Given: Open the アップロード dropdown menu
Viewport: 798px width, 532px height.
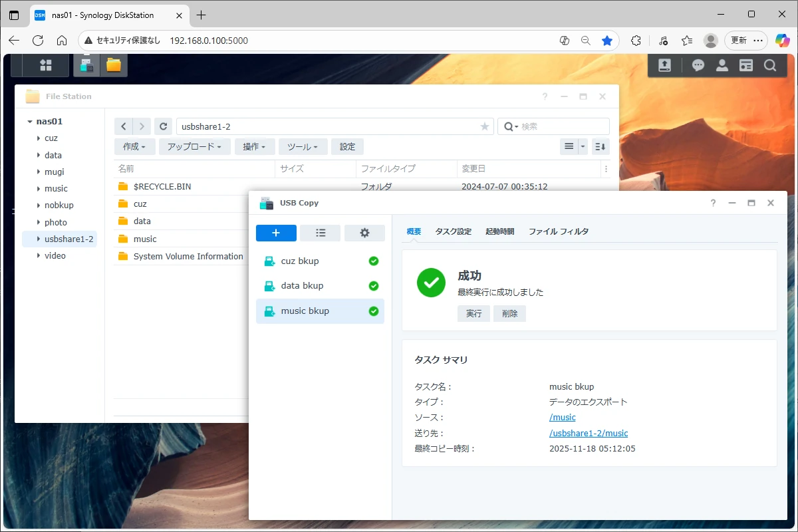Looking at the screenshot, I should (198, 147).
